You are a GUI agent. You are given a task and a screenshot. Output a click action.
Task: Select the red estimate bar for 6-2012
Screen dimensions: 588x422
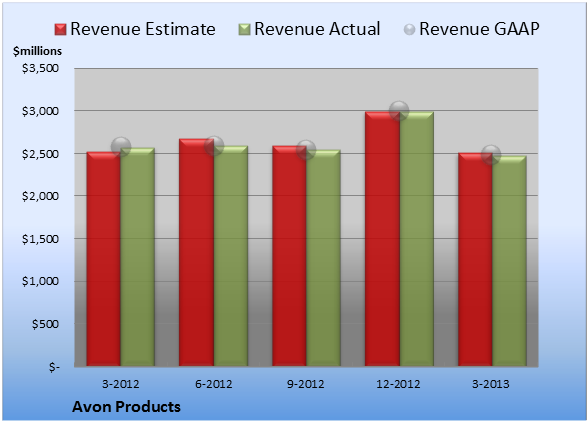196,252
